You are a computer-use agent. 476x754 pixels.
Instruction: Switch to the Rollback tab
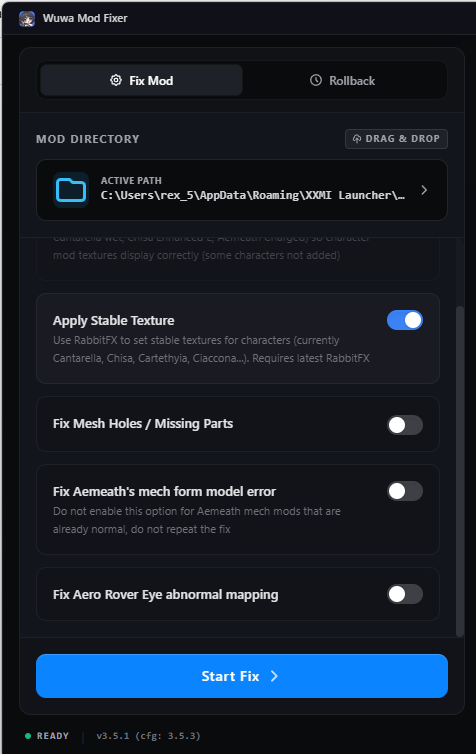342,80
